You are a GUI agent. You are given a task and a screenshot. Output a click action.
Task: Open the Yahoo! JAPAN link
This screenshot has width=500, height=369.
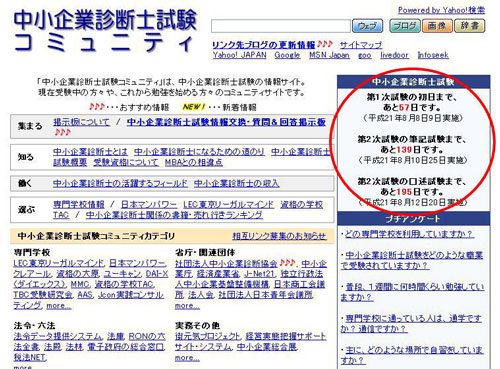(x=240, y=55)
